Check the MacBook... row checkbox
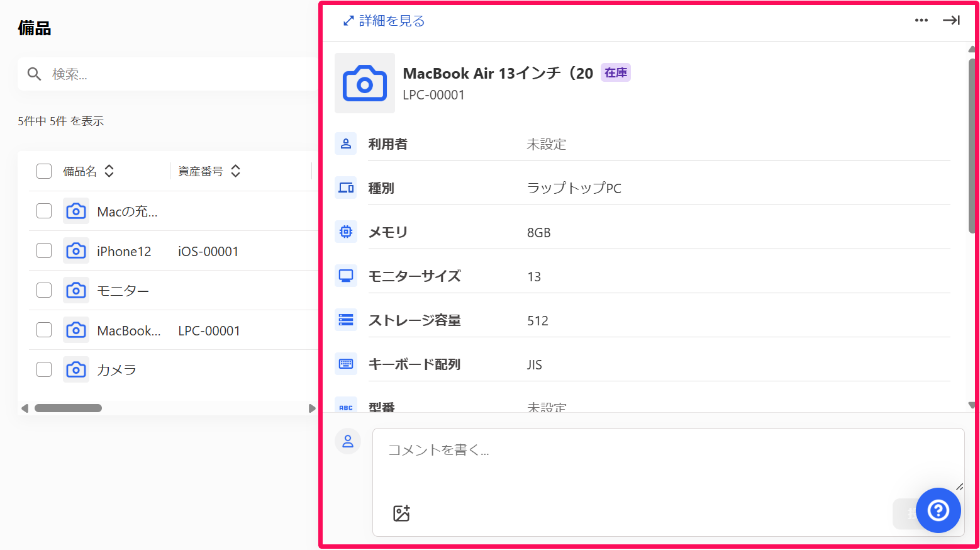Image resolution: width=980 pixels, height=550 pixels. (x=44, y=330)
